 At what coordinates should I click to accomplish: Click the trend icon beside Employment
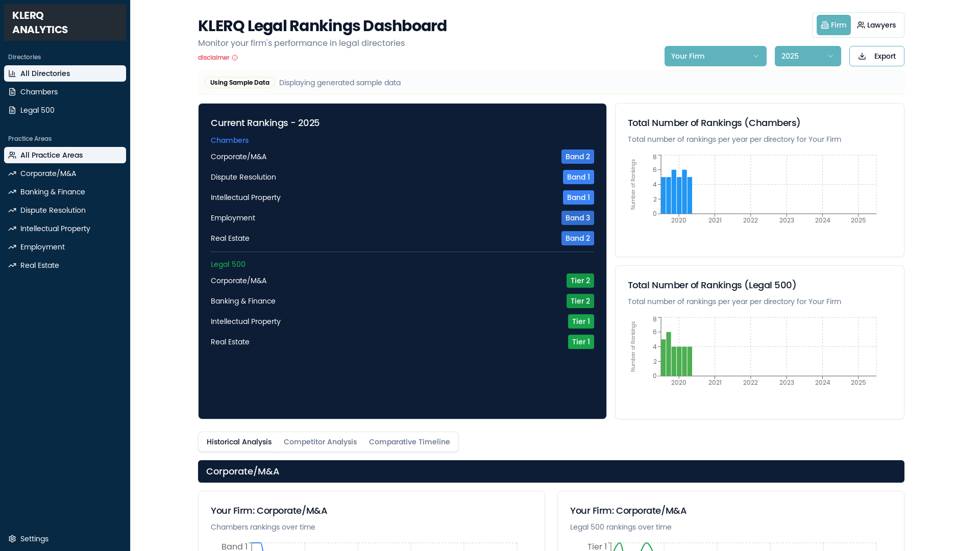click(12, 247)
